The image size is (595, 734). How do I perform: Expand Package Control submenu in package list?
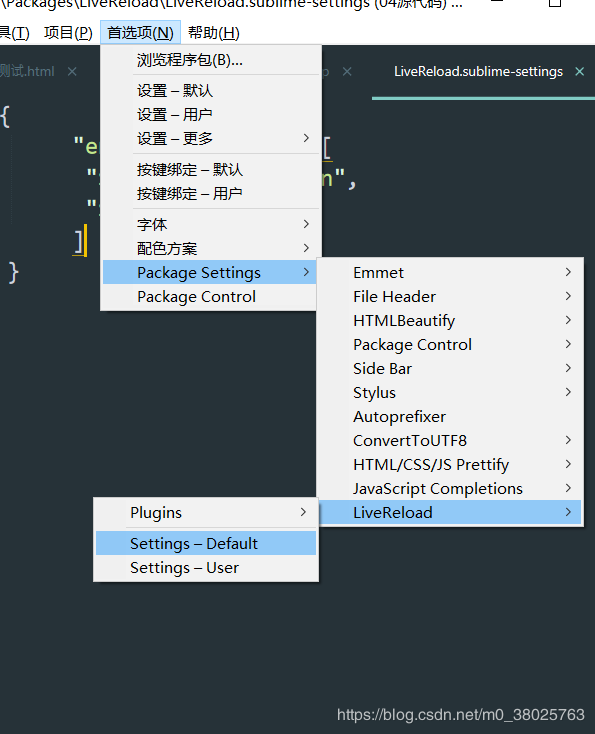coord(450,344)
